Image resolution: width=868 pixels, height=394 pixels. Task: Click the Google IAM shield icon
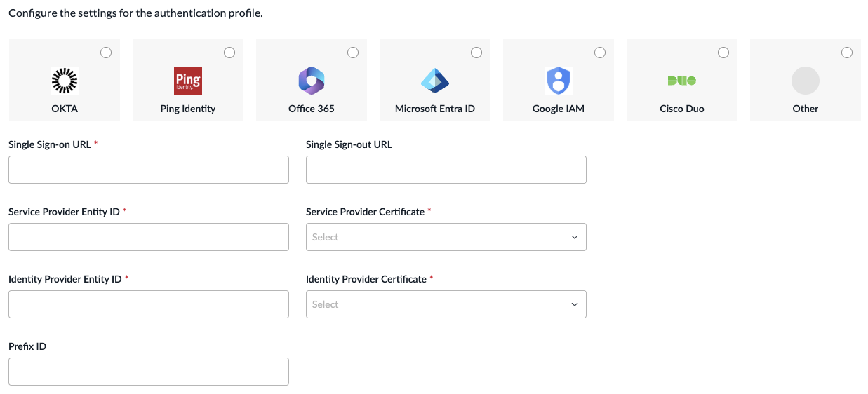point(559,81)
